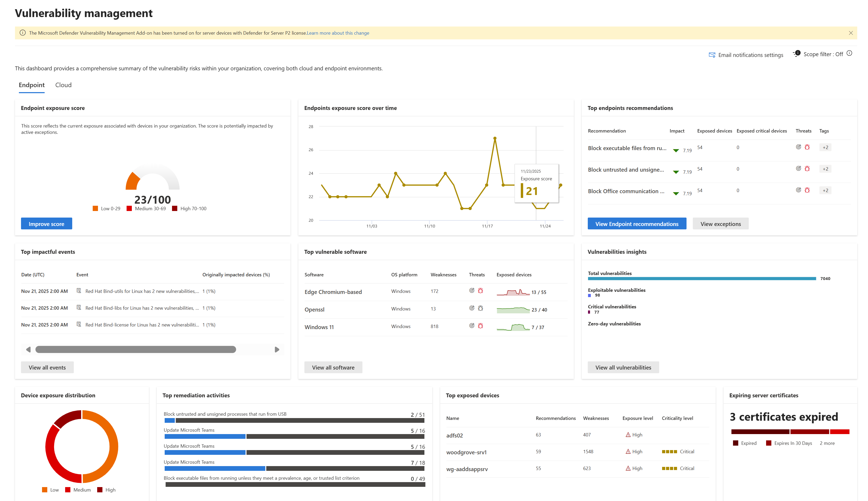
Task: Switch to the Cloud tab
Action: [63, 85]
